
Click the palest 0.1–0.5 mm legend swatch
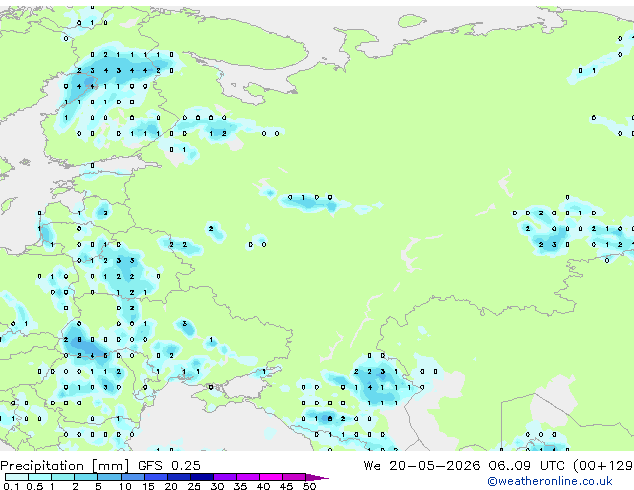(x=17, y=477)
